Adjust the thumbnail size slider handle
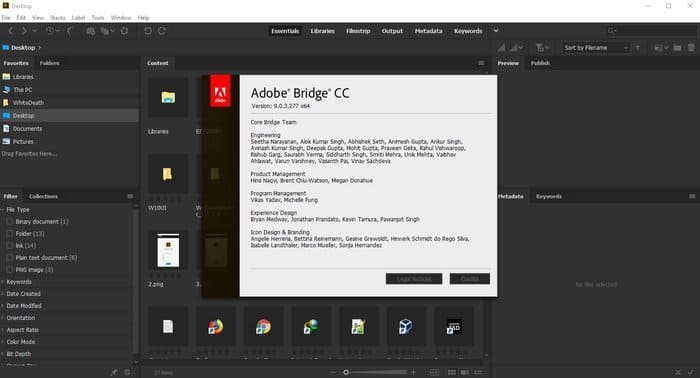Viewport: 700px width, 378px height. point(346,372)
